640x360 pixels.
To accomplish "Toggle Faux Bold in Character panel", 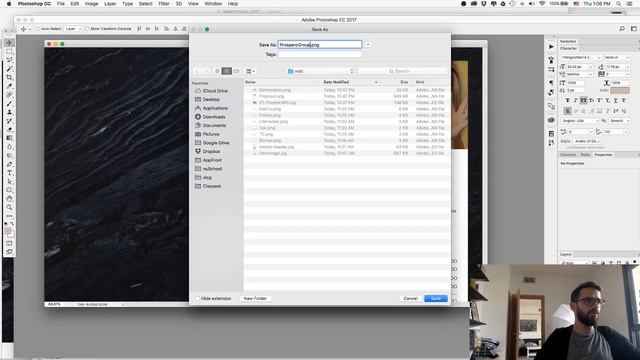I will tap(567, 100).
